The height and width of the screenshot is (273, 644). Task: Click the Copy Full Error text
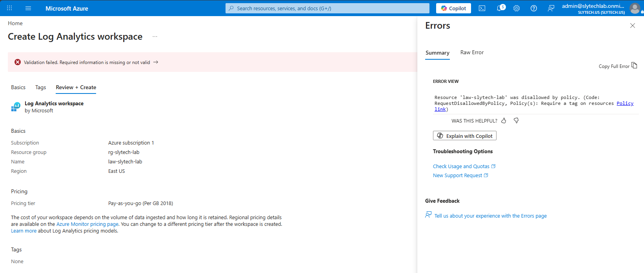point(614,66)
